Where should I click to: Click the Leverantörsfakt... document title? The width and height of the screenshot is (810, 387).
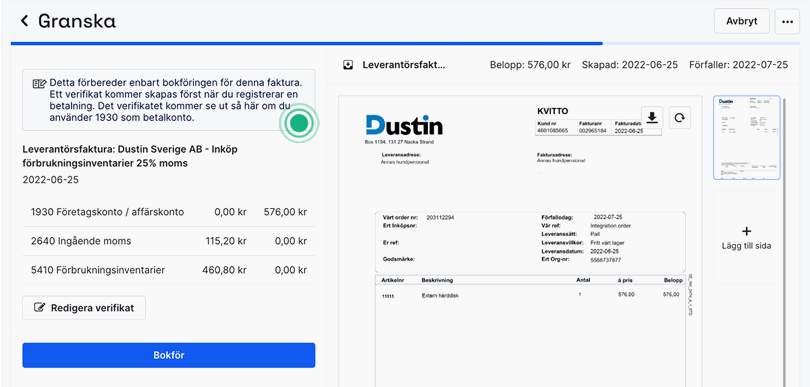pyautogui.click(x=404, y=65)
